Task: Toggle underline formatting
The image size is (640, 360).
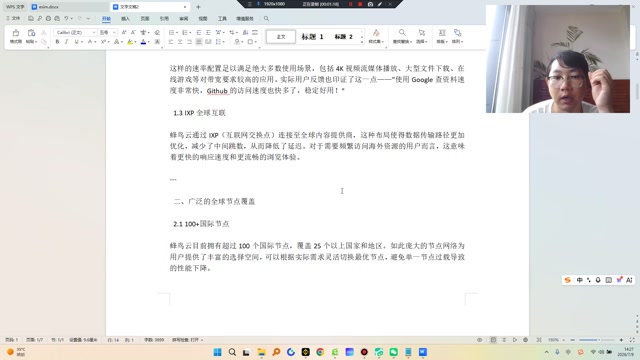Action: click(x=76, y=42)
